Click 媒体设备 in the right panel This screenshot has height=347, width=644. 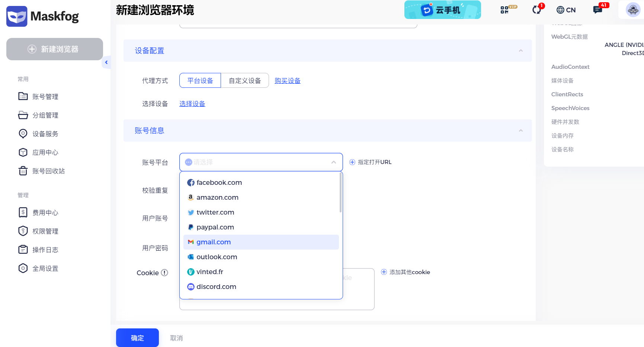tap(563, 81)
